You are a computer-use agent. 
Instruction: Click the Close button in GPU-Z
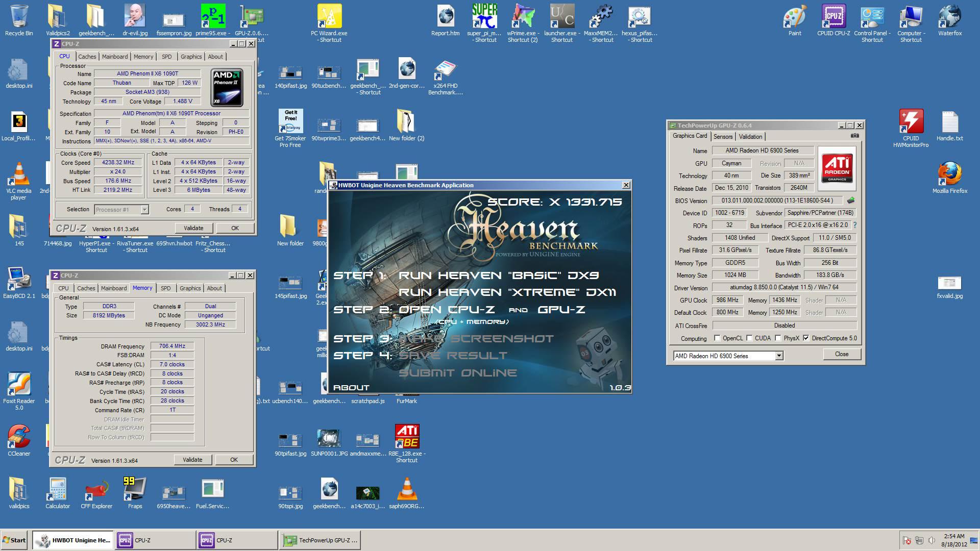pyautogui.click(x=842, y=354)
